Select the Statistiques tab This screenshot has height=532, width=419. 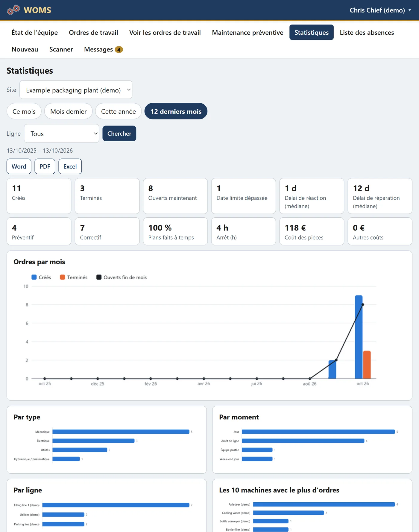312,32
